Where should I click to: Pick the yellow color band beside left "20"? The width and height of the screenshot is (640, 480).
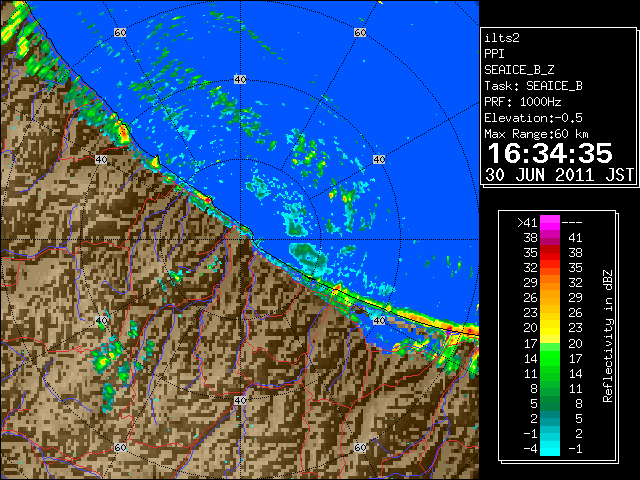550,328
